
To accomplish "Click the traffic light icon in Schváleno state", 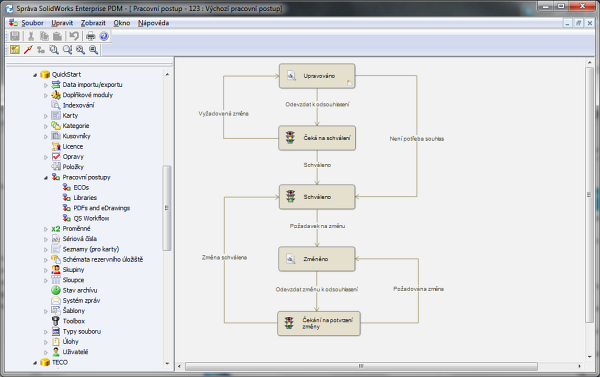I will (x=291, y=196).
